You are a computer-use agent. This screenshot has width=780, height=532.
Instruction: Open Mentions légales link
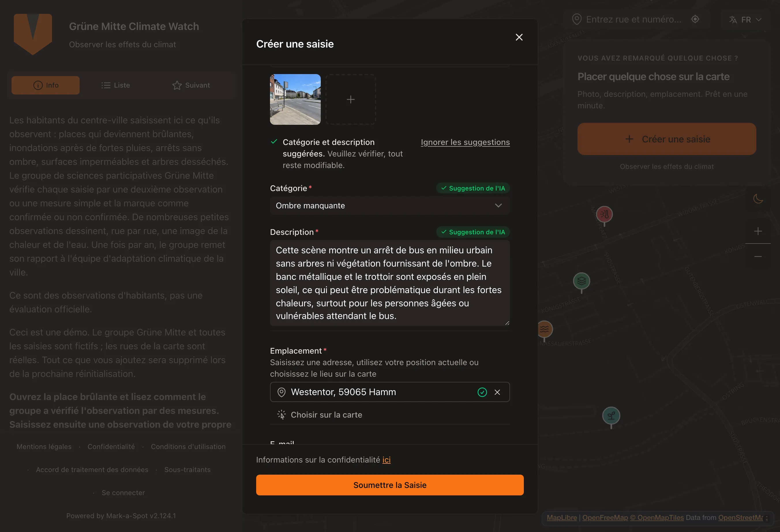[44, 446]
